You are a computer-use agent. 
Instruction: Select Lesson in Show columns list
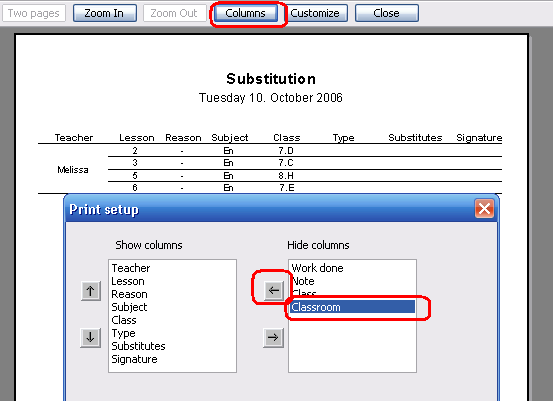[128, 281]
